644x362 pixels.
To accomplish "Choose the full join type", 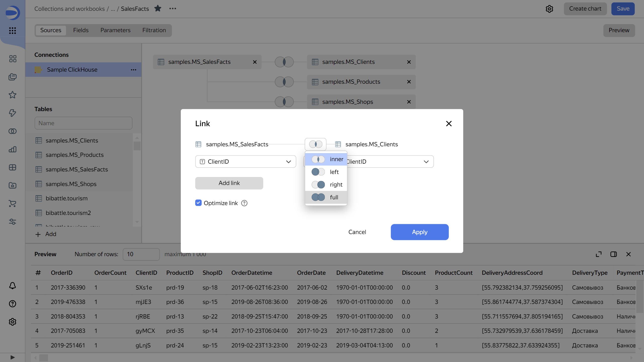I will coord(326,197).
